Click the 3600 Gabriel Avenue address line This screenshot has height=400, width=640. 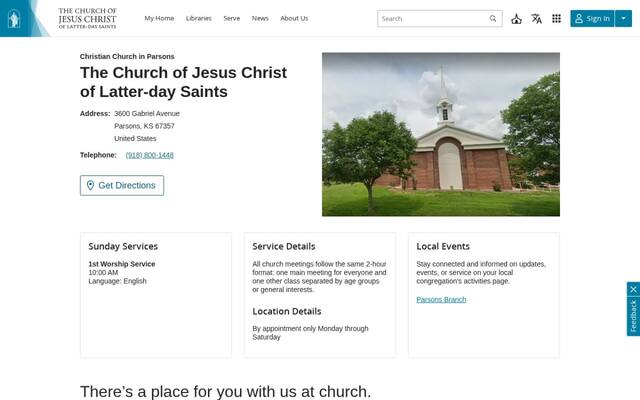click(x=147, y=113)
